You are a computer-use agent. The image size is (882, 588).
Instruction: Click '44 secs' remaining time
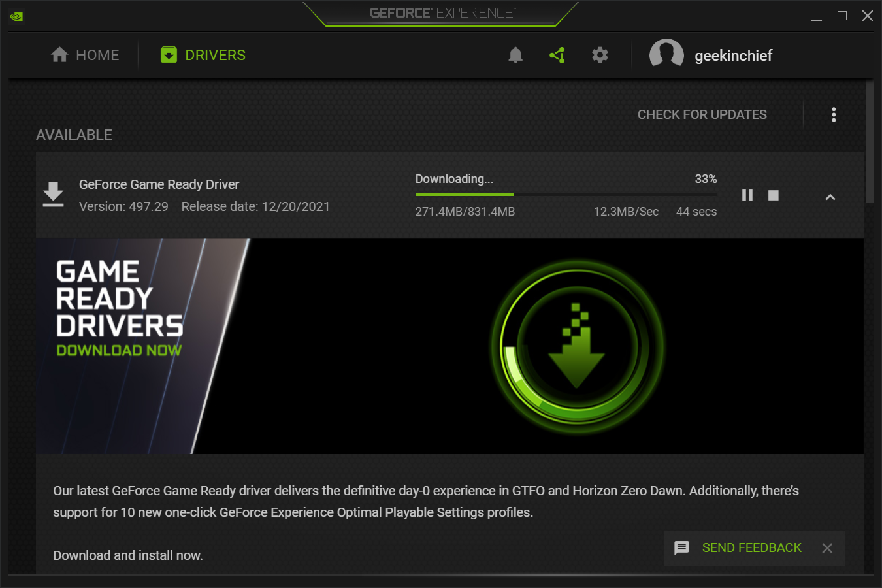pos(696,212)
